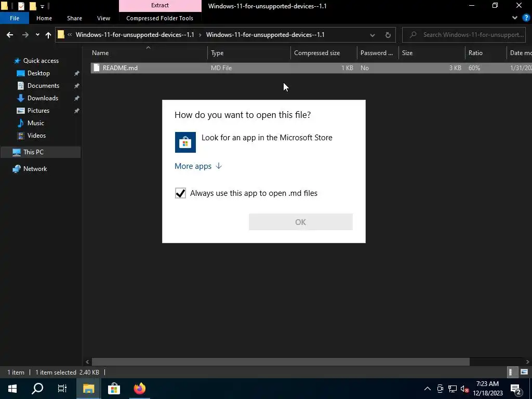
Task: Open the Windows Start menu
Action: (x=12, y=389)
